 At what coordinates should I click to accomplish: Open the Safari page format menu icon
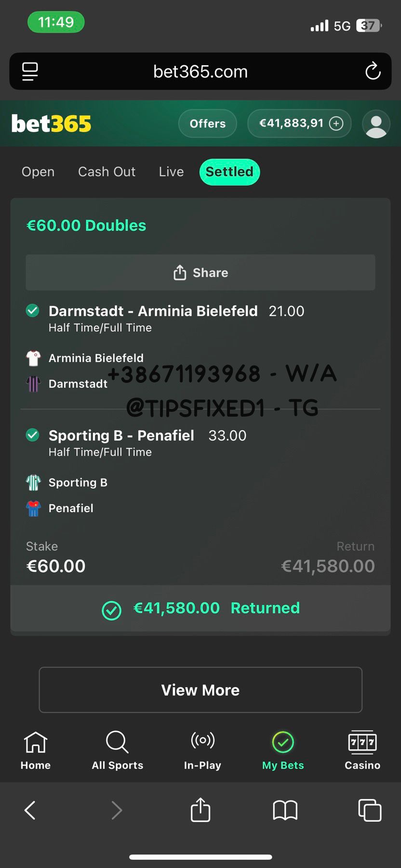(30, 71)
